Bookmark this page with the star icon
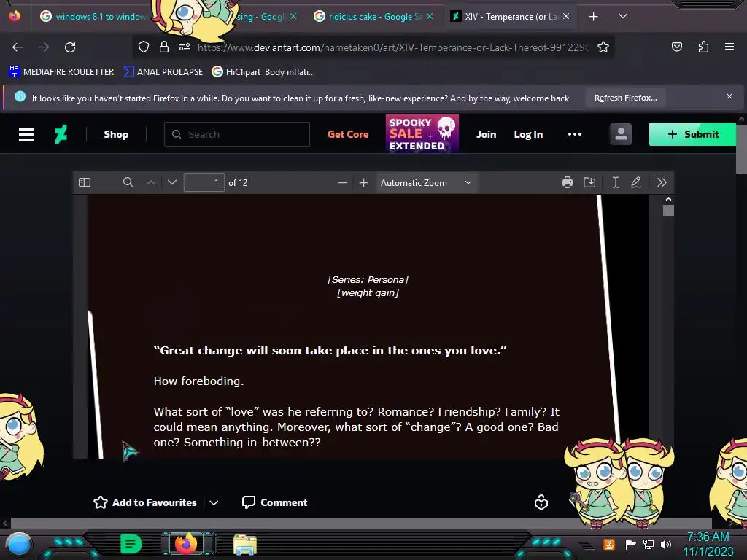This screenshot has width=747, height=560. (x=603, y=47)
